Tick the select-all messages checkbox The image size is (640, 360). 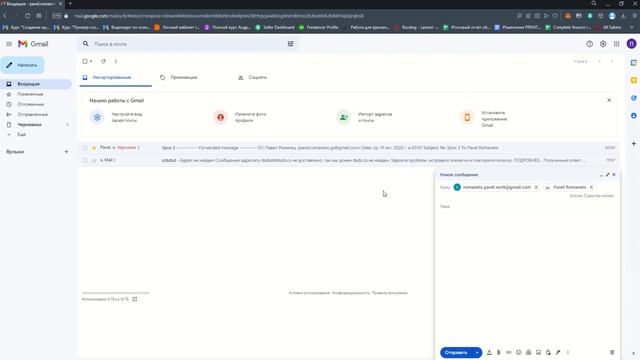85,61
